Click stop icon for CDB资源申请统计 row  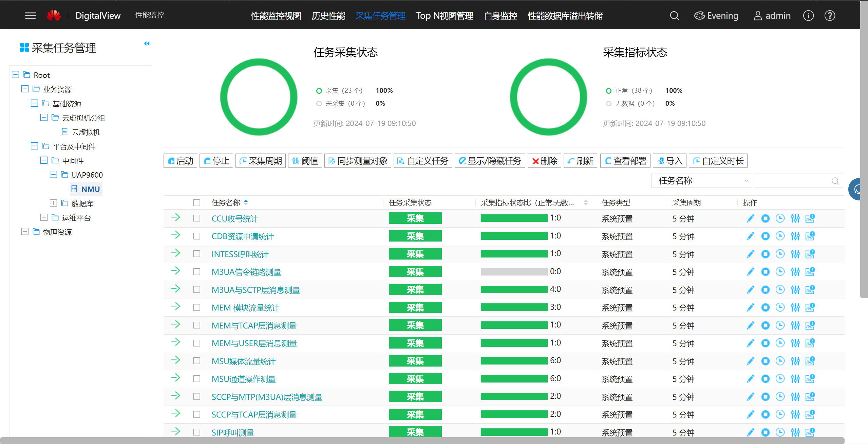point(765,236)
